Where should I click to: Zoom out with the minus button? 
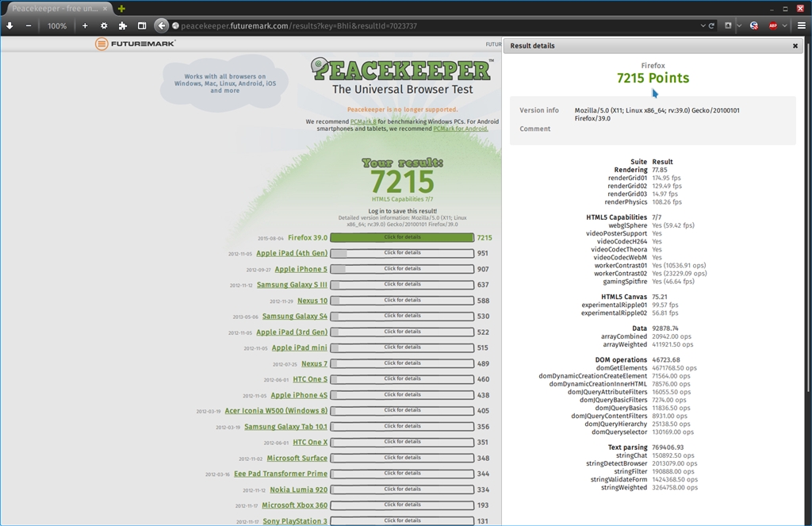pyautogui.click(x=29, y=25)
